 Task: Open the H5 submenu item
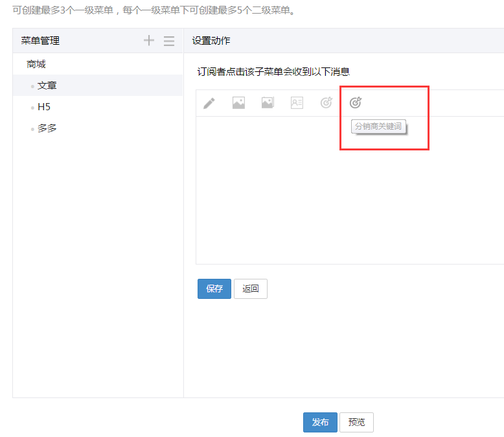(44, 107)
